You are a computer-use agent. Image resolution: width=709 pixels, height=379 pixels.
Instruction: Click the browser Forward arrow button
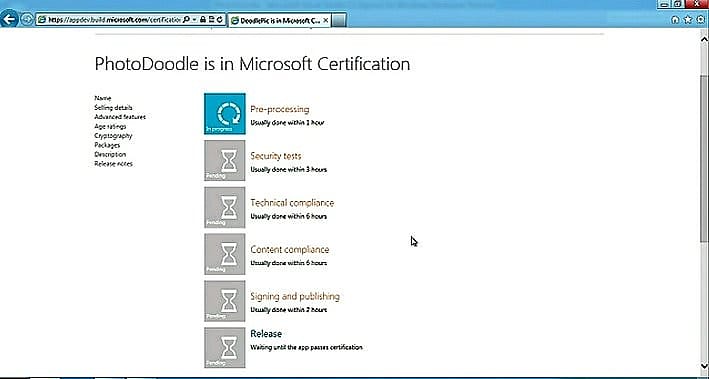27,19
